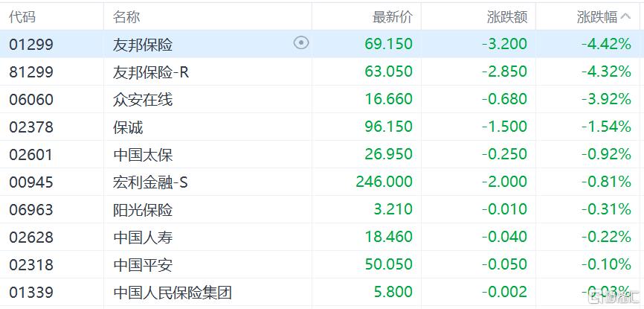This screenshot has height=309, width=644.
Task: Select stock code 02318
Action: [x=31, y=264]
